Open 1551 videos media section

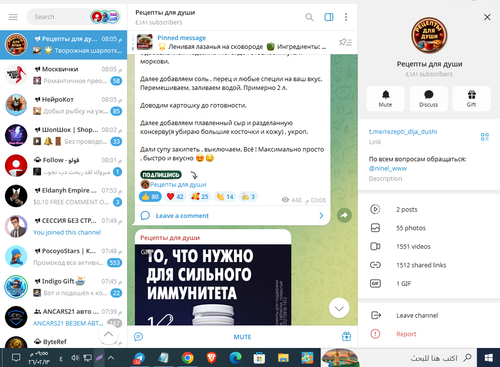point(429,246)
